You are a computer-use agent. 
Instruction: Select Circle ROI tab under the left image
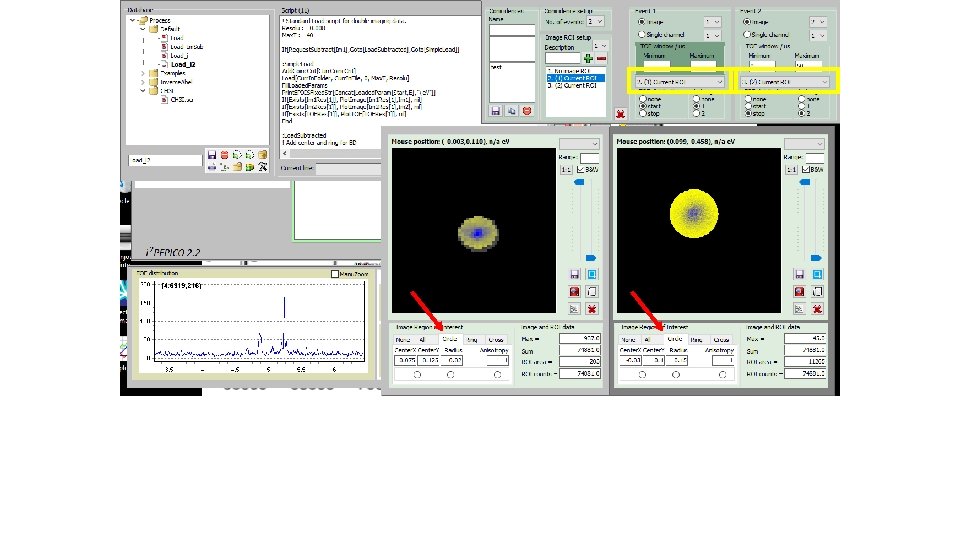(449, 339)
